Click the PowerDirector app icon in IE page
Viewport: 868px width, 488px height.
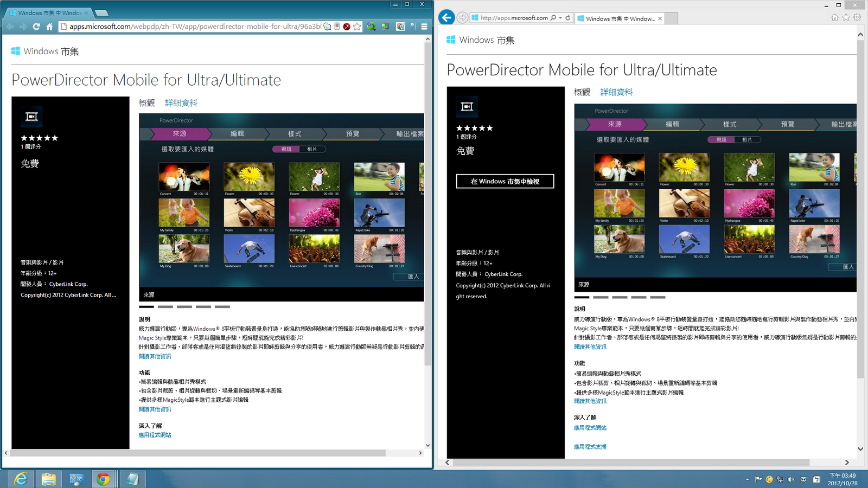pos(467,107)
